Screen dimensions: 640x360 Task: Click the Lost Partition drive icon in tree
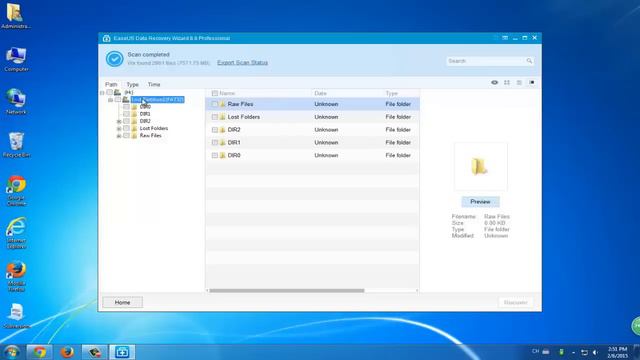click(x=126, y=100)
